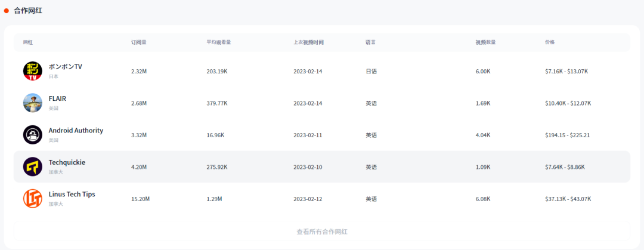Click last video date 2023-02-11
Screen dimensions: 644x250
click(x=308, y=135)
